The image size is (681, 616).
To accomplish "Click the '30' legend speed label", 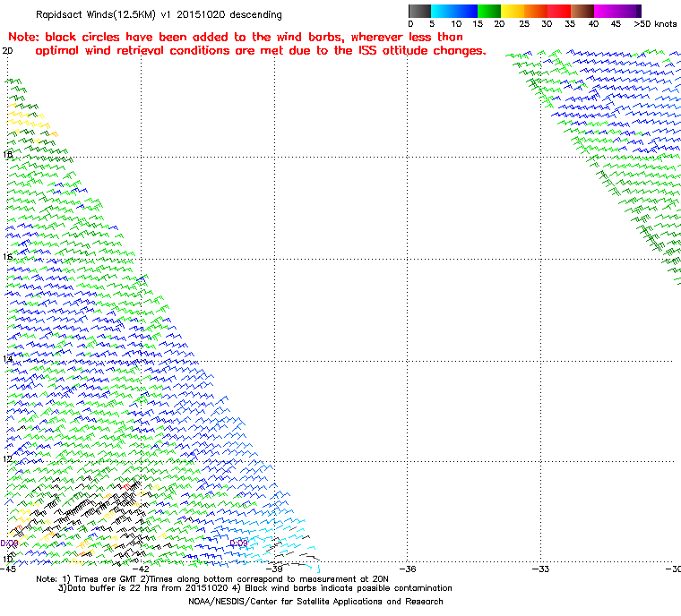I will 547,24.
